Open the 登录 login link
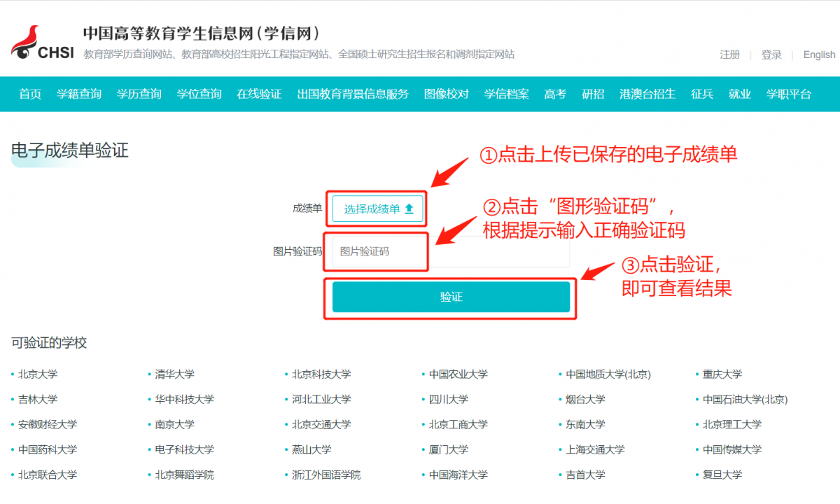 [771, 55]
